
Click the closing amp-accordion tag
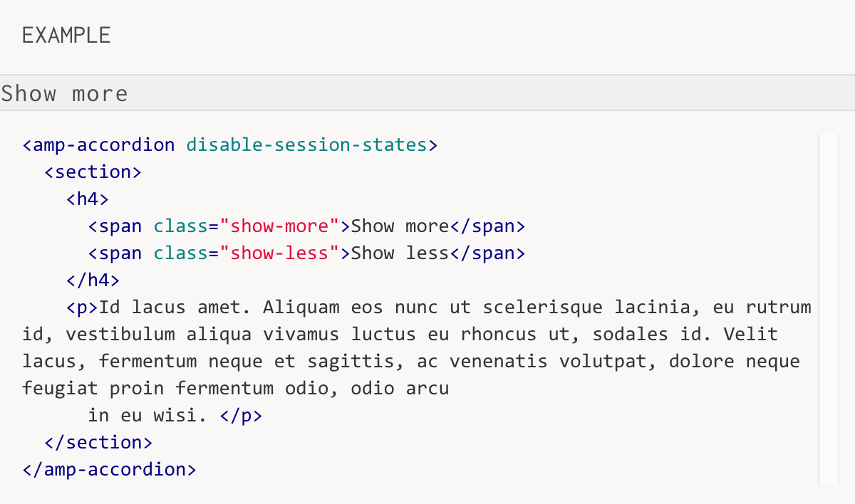point(109,470)
